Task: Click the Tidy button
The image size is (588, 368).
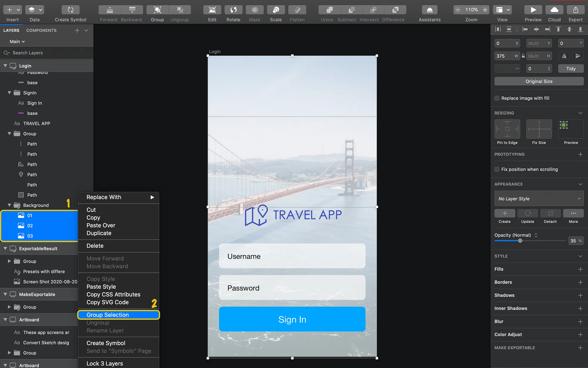Action: (x=571, y=69)
